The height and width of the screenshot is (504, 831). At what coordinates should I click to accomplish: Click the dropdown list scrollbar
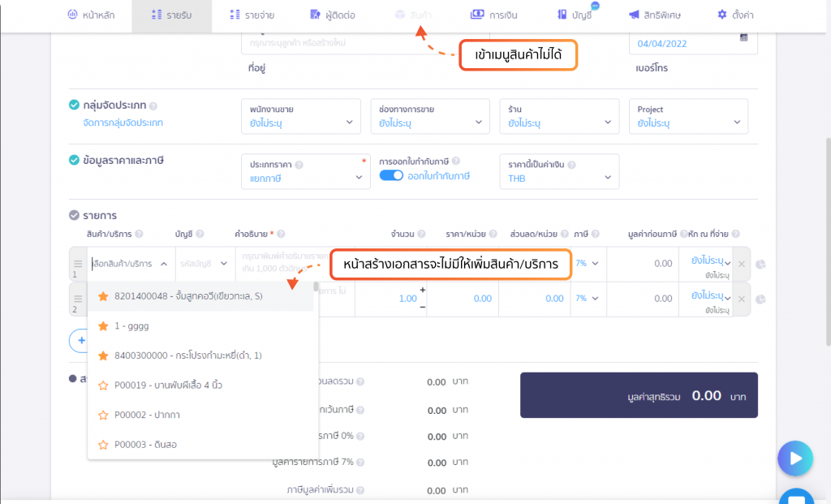[316, 286]
